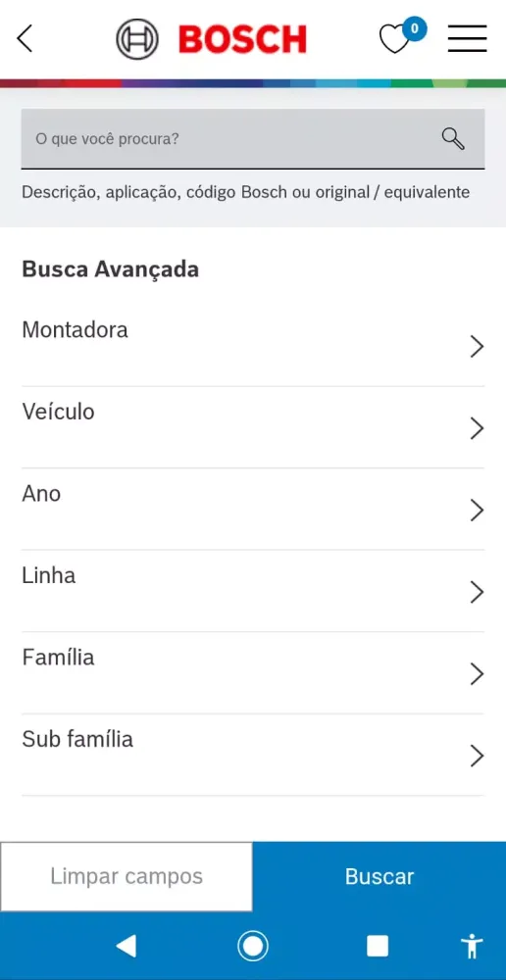Open accessibility shortcut figure icon
The height and width of the screenshot is (980, 506).
[472, 947]
